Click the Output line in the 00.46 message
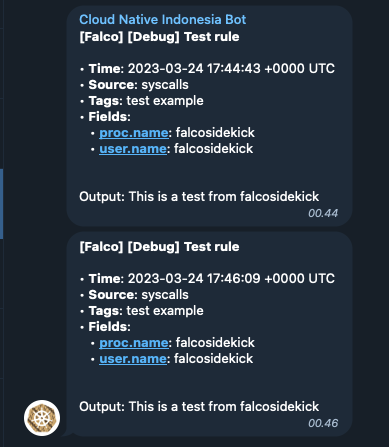The width and height of the screenshot is (389, 447). 199,407
